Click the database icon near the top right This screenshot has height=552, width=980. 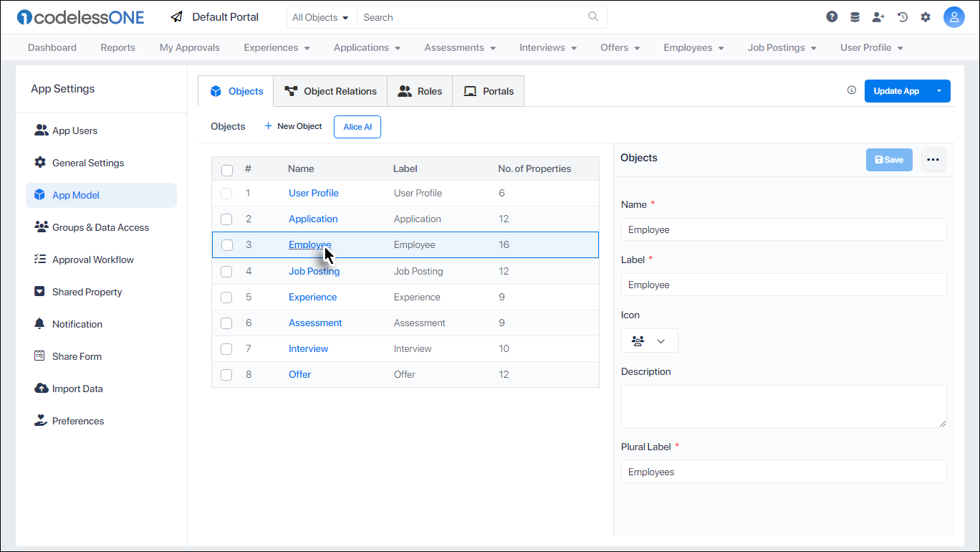(x=855, y=16)
